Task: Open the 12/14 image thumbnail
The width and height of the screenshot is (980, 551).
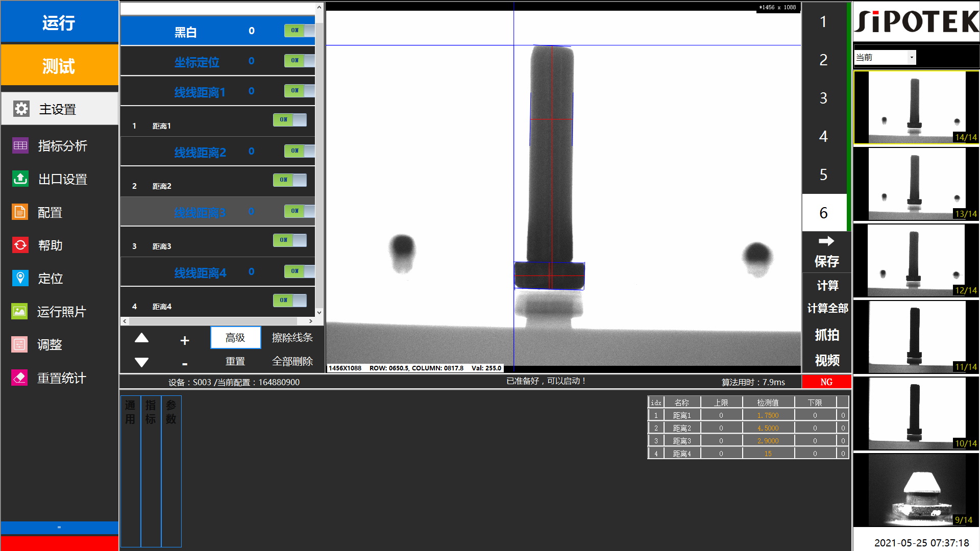Action: click(x=916, y=261)
